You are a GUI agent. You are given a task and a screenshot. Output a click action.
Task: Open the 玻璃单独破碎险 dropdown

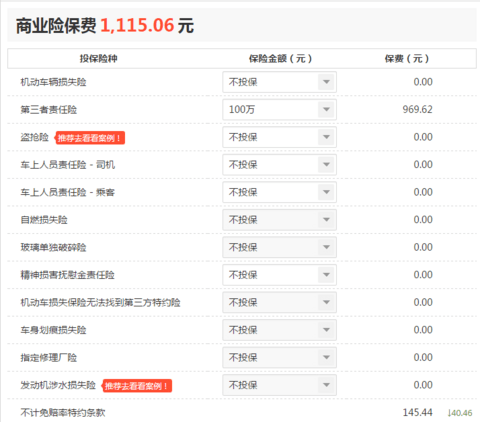[279, 247]
